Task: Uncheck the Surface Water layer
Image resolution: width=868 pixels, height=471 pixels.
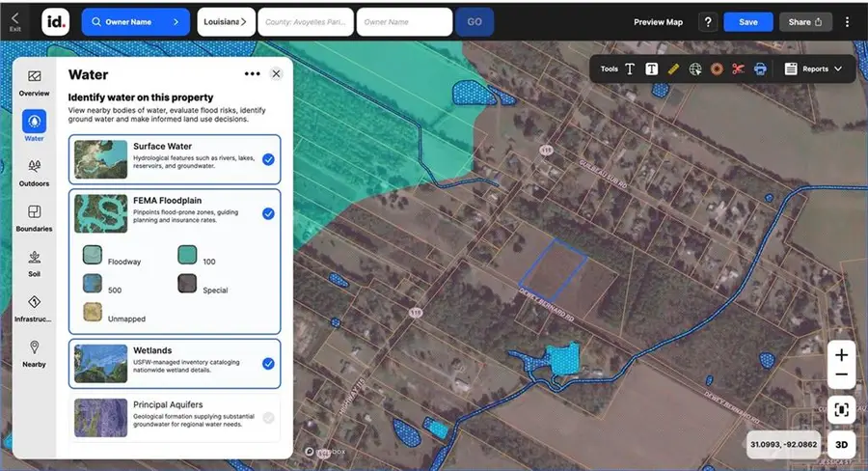Action: (268, 159)
